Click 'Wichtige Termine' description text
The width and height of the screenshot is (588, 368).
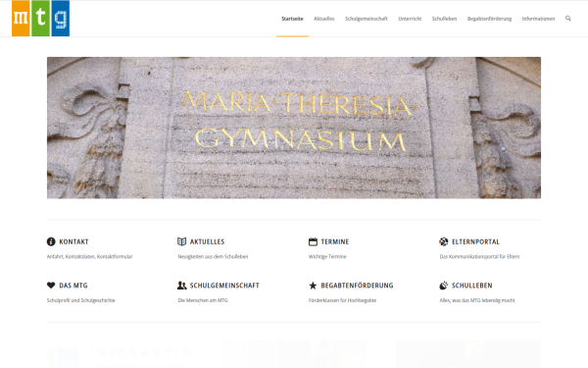pos(327,257)
